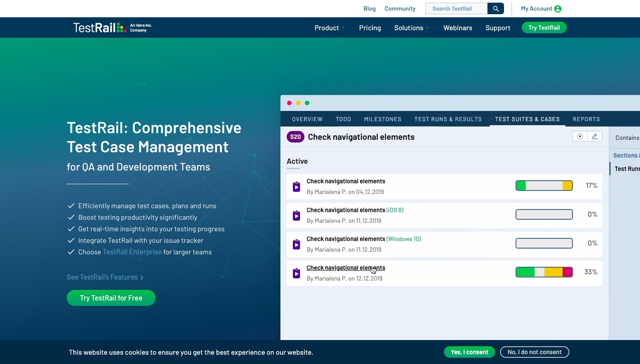This screenshot has width=640, height=364.
Task: Click 'By Marialena P. on 12.12.2019' text
Action: (344, 278)
